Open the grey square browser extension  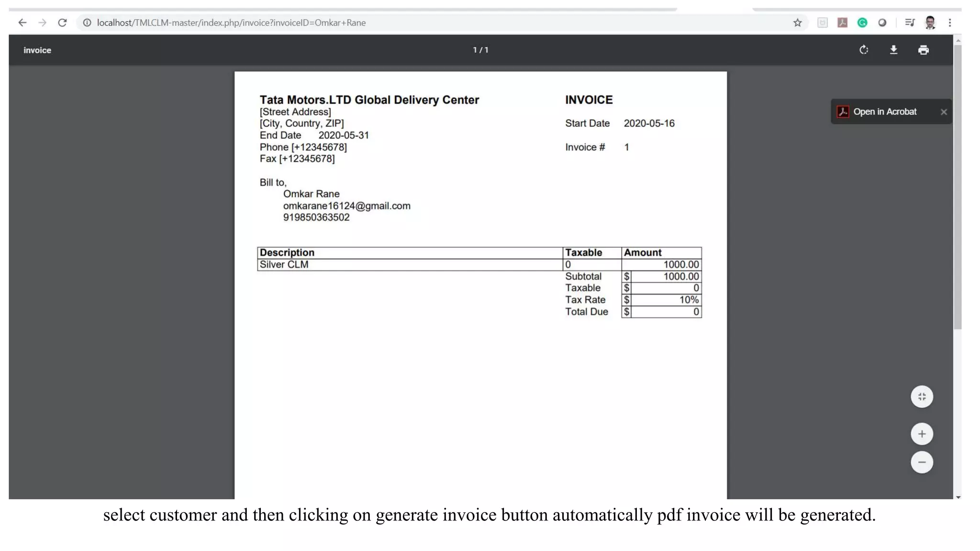(x=822, y=22)
